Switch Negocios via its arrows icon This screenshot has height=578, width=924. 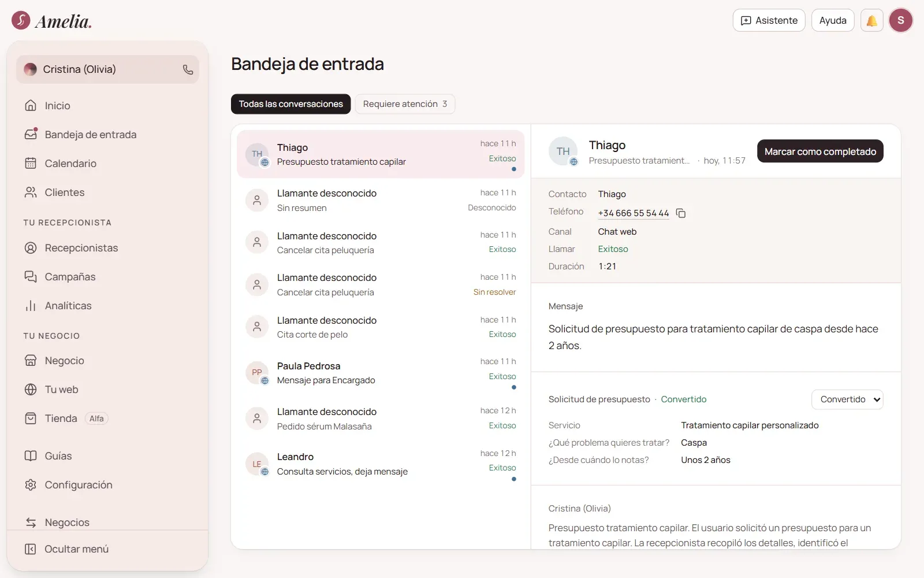[x=31, y=522]
